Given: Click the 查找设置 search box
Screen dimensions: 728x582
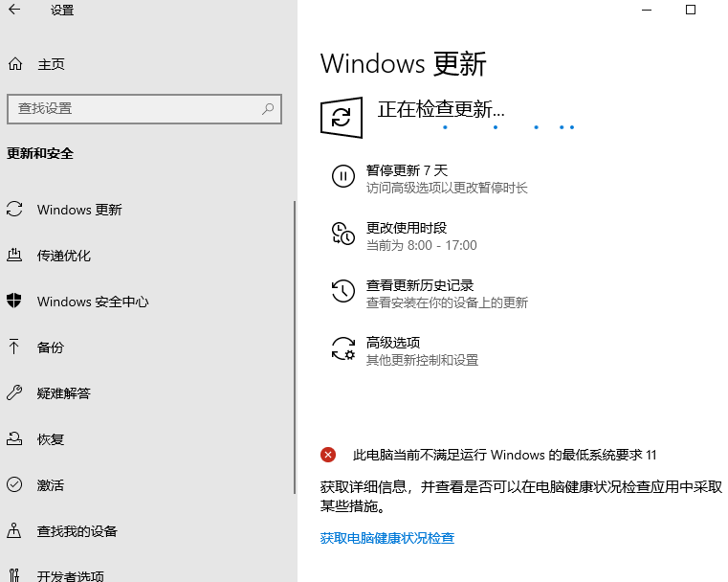Looking at the screenshot, I should click(144, 109).
